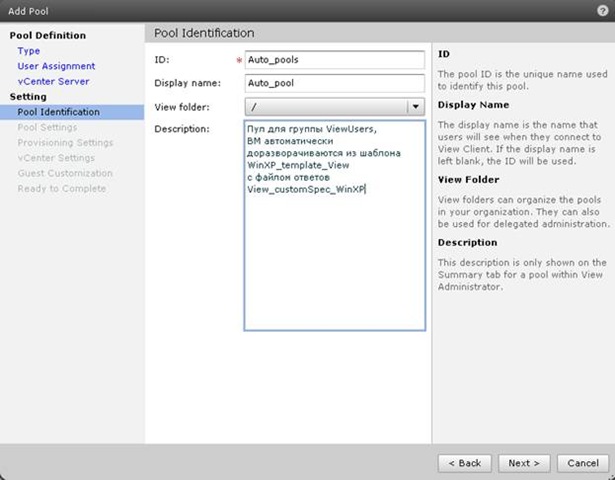
Task: Click the red required asterisk by ID
Action: pos(239,60)
